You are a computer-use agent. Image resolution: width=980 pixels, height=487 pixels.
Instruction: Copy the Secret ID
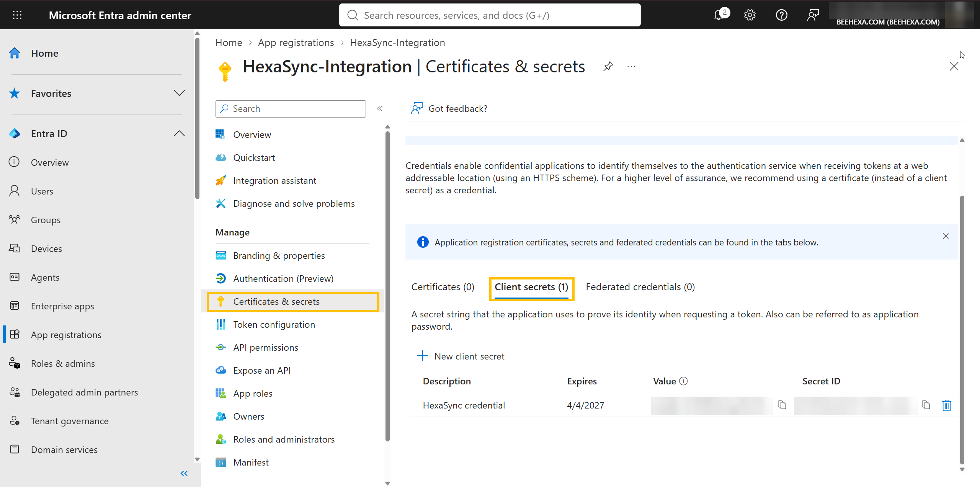point(926,405)
